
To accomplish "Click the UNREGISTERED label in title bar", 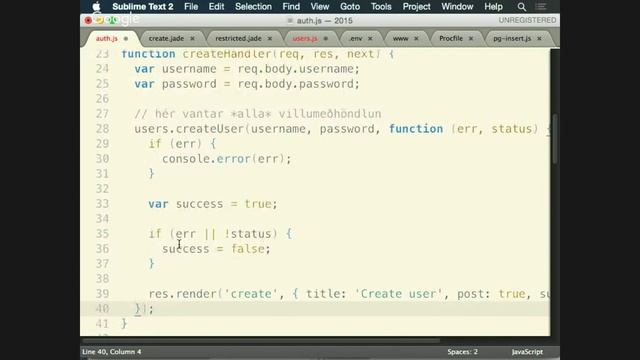I will (x=527, y=20).
